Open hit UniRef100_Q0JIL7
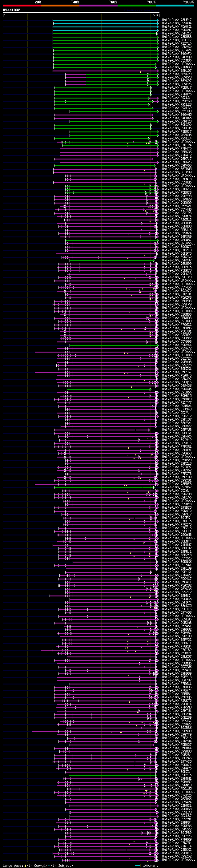Screen dimensions: 197x868 pyautogui.click(x=177, y=40)
